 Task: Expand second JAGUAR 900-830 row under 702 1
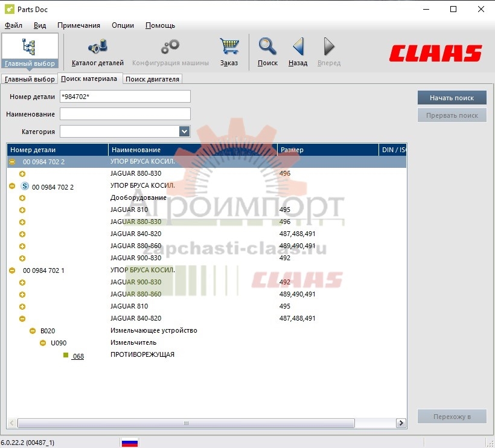click(22, 283)
